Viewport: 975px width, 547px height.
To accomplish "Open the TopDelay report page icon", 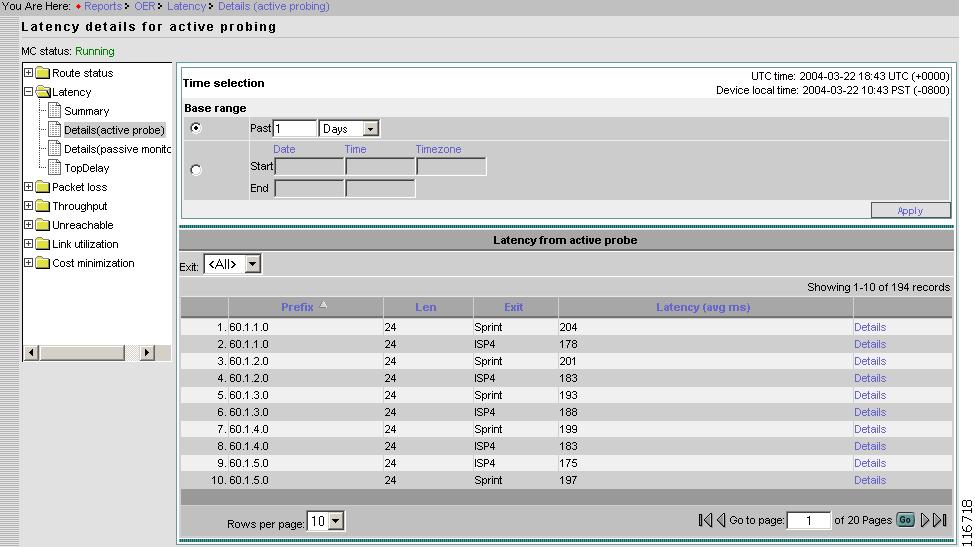I will (56, 168).
